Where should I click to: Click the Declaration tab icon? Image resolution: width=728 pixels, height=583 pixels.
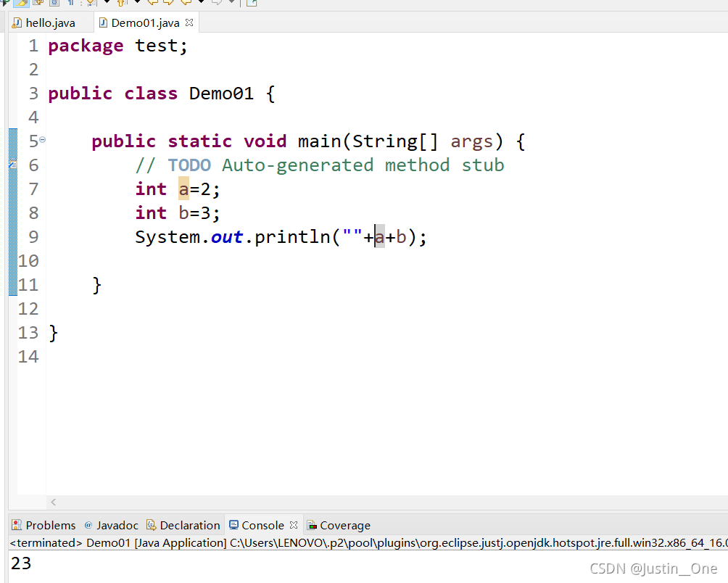(151, 525)
